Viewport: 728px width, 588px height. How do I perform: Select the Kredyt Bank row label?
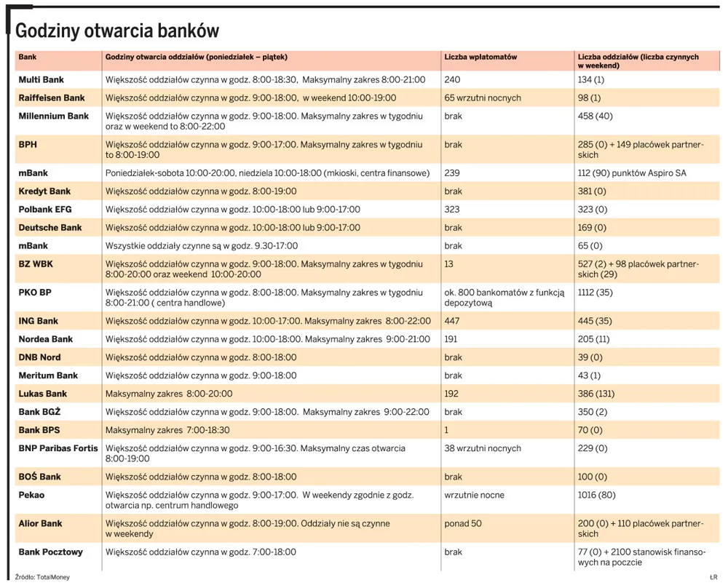44,191
